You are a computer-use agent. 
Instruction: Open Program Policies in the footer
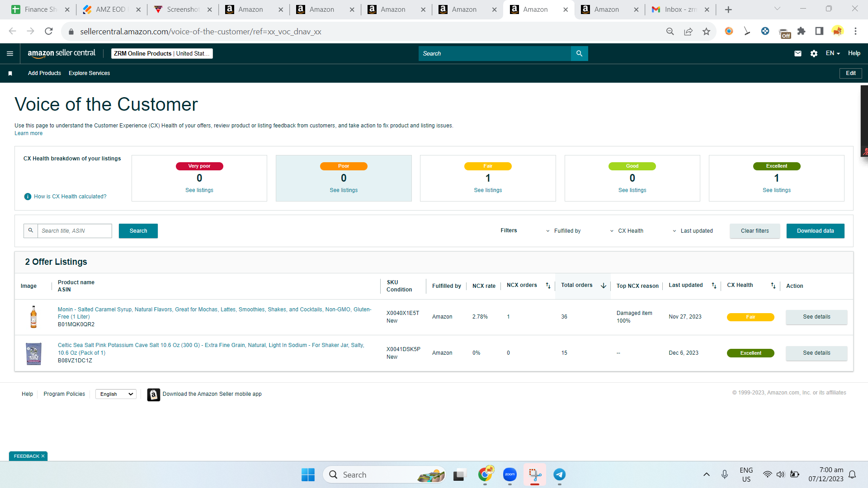coord(64,394)
